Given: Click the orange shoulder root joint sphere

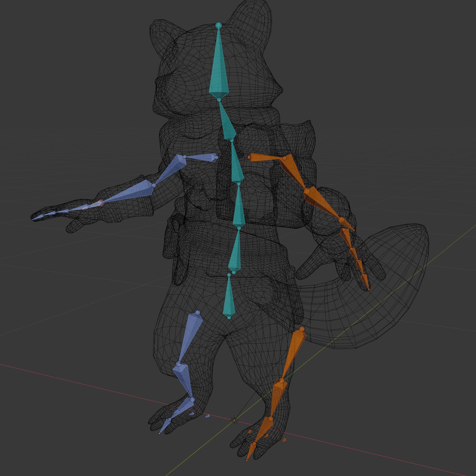Looking at the screenshot, I should (x=249, y=157).
